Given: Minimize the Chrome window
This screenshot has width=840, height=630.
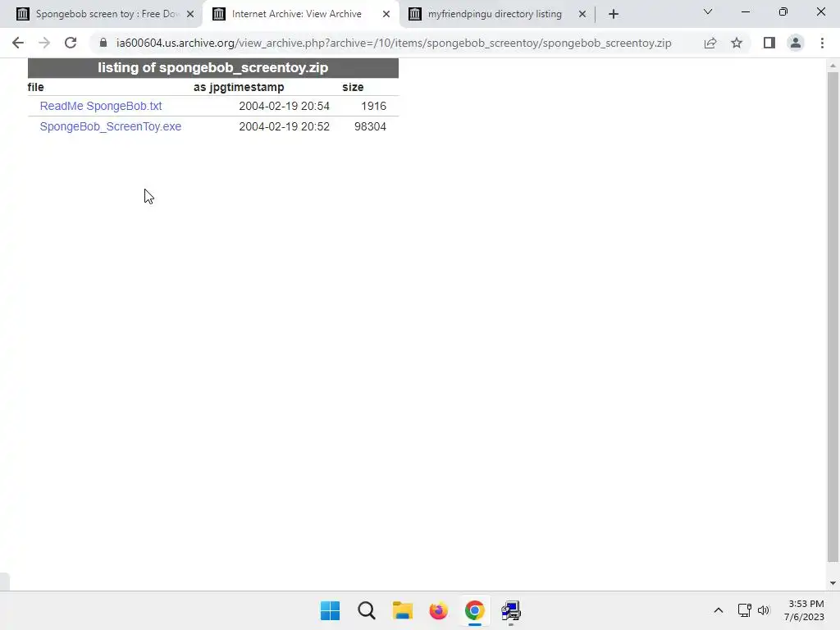Looking at the screenshot, I should 745,11.
